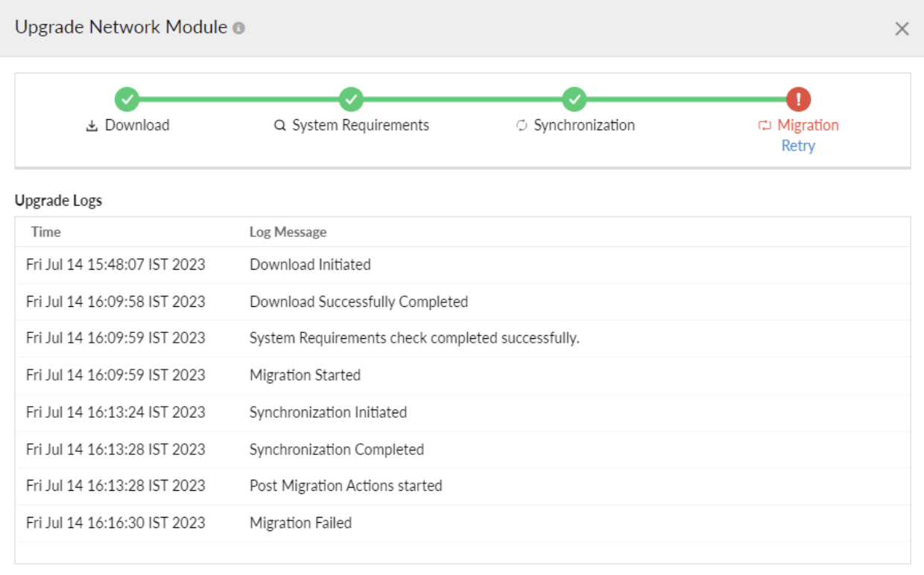924x575 pixels.
Task: Close the Upgrade Network Module dialog
Action: (902, 29)
